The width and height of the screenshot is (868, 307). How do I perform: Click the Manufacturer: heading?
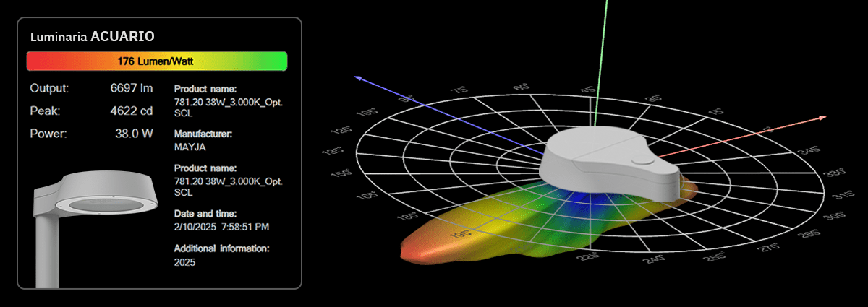click(203, 134)
